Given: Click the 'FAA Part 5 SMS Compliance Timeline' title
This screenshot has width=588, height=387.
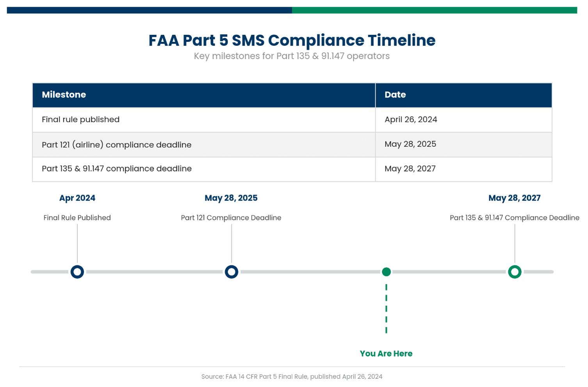Looking at the screenshot, I should (292, 40).
